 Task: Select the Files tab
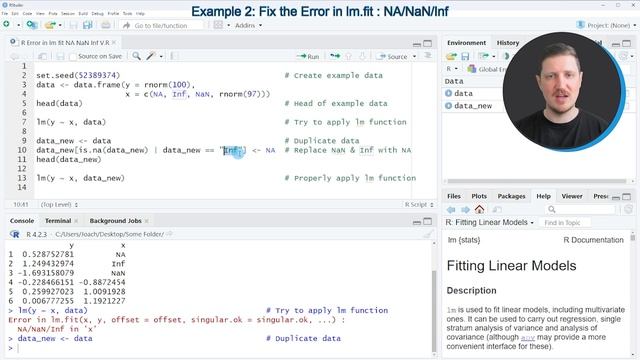453,196
